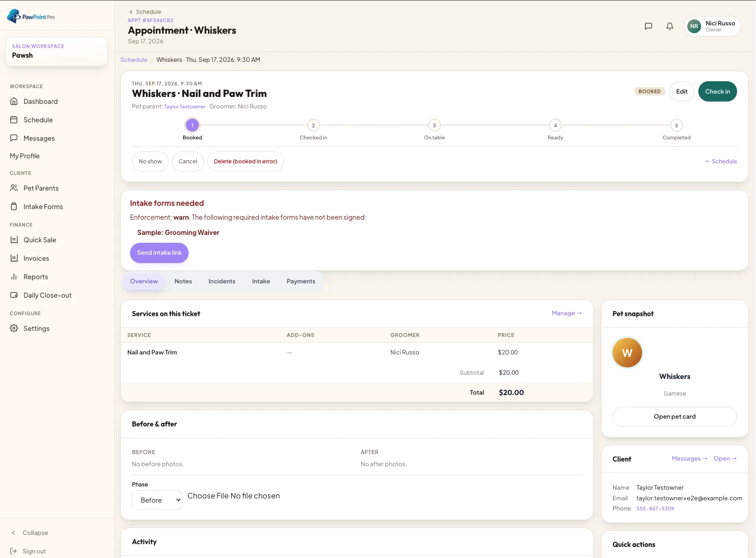The height and width of the screenshot is (558, 756).
Task: Click the Nail and Paw Trim service row
Action: (x=357, y=352)
